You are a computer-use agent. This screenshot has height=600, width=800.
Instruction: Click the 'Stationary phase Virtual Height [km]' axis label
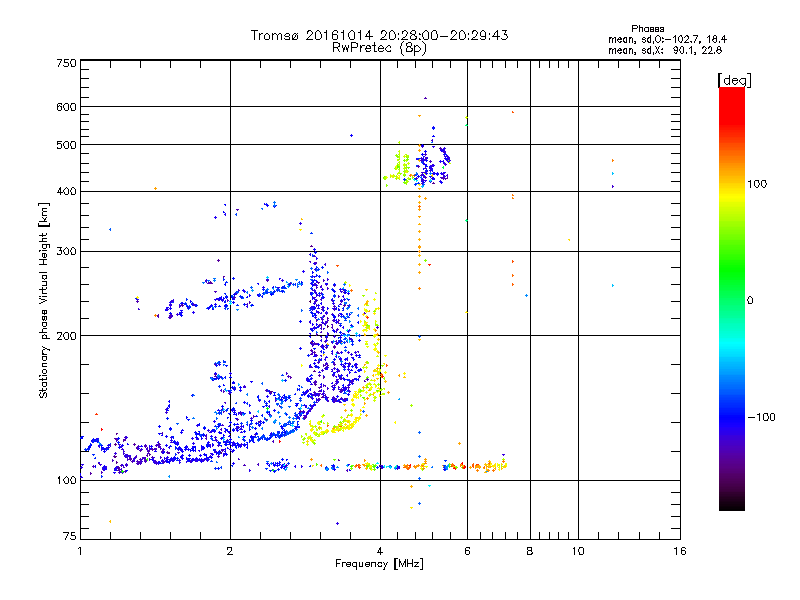click(x=44, y=300)
